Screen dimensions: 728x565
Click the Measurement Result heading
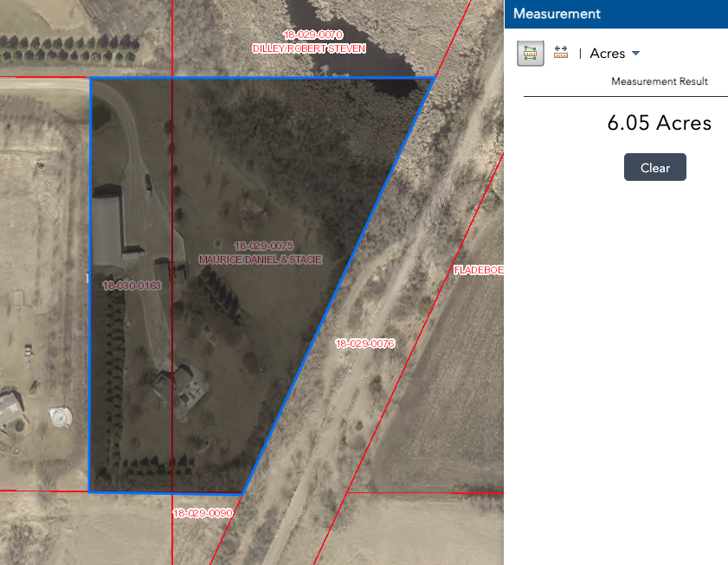[x=660, y=81]
